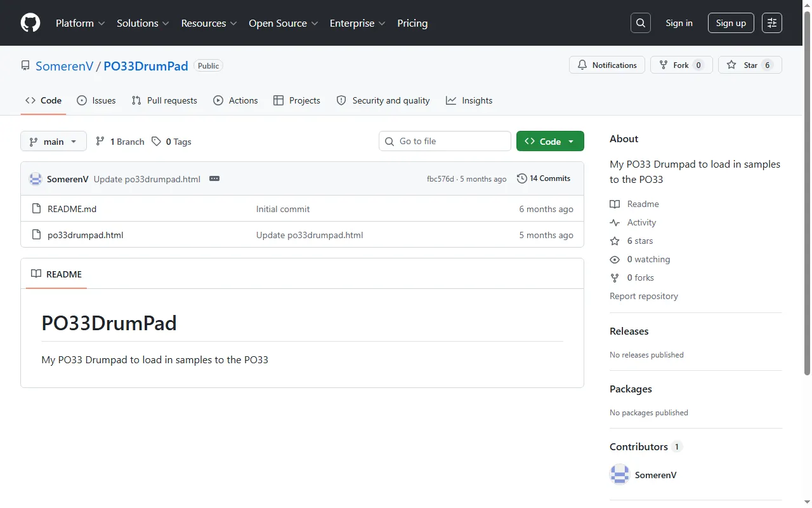This screenshot has height=508, width=812.
Task: Open the 'Initial commit' message link
Action: pos(283,209)
